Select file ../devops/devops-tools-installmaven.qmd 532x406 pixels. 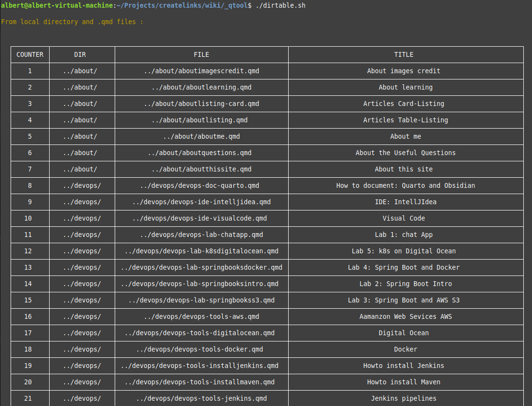[x=200, y=382]
